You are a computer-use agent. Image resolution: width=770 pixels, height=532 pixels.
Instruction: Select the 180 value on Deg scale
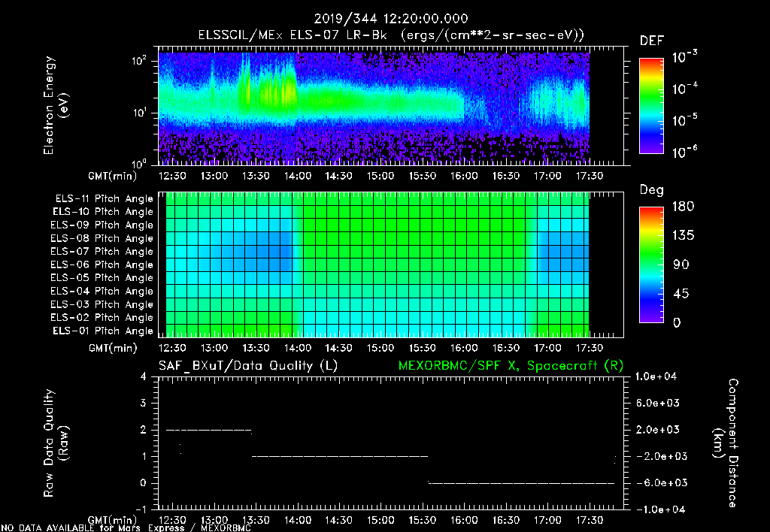click(683, 207)
